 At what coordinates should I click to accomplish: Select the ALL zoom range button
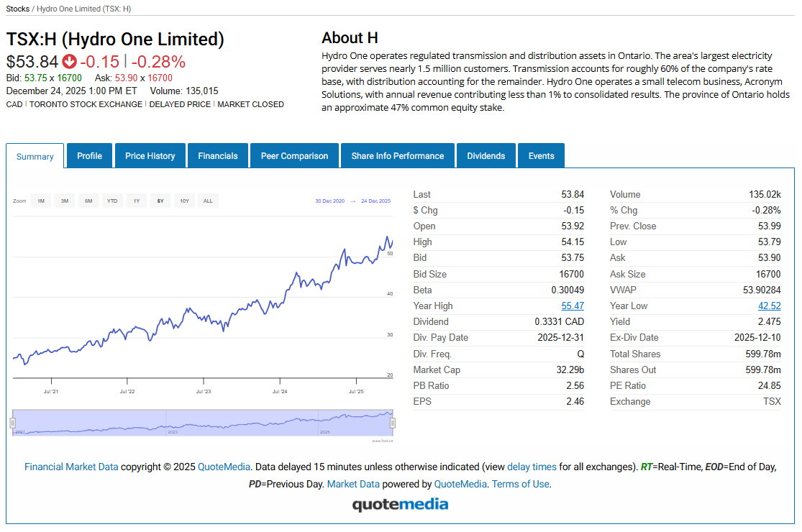tap(208, 201)
